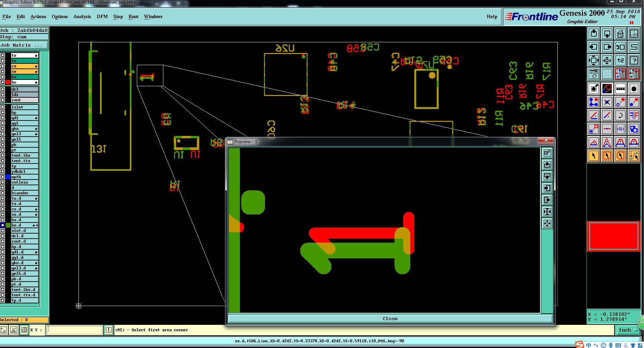This screenshot has height=348, width=644.
Task: Click the microphone icon in IME tray
Action: [x=611, y=345]
